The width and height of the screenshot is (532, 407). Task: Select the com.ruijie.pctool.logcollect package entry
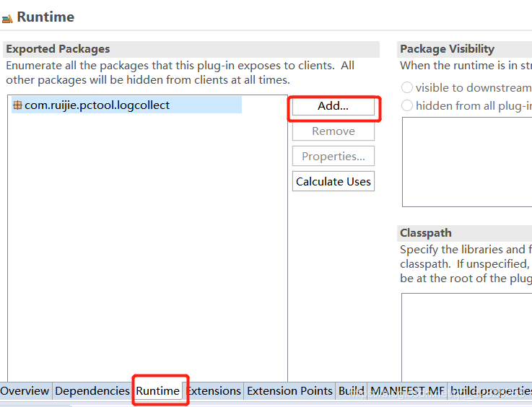(x=126, y=105)
